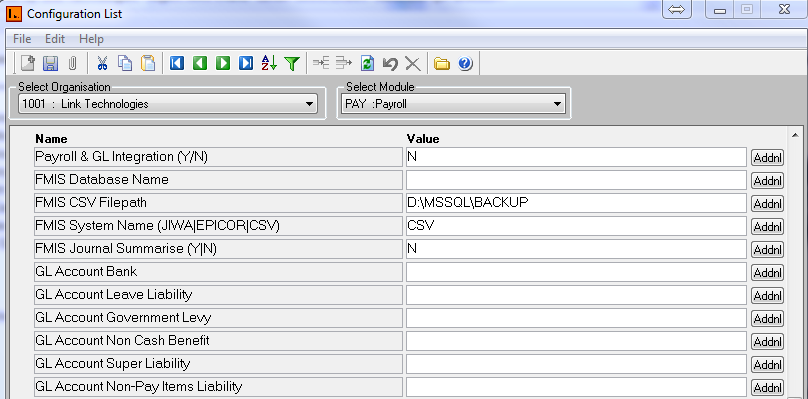Select 'FMIS Database Name' name cell
Viewport: 808px width, 399px height.
click(x=218, y=180)
